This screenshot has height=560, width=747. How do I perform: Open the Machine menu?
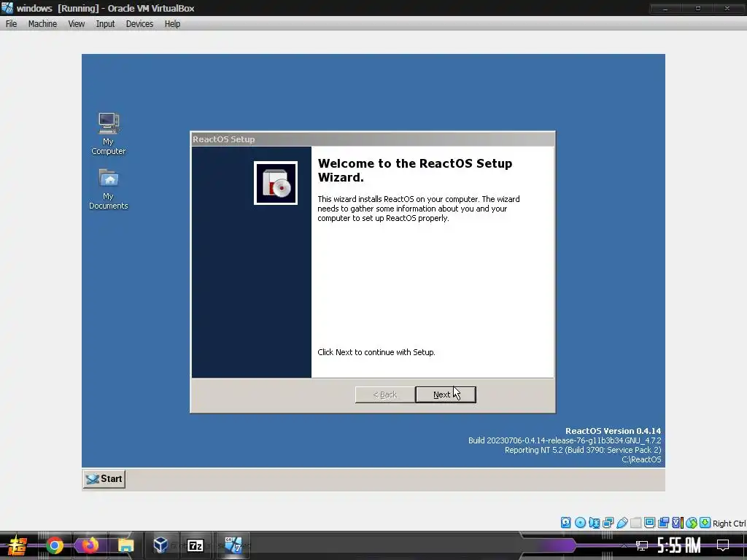42,24
